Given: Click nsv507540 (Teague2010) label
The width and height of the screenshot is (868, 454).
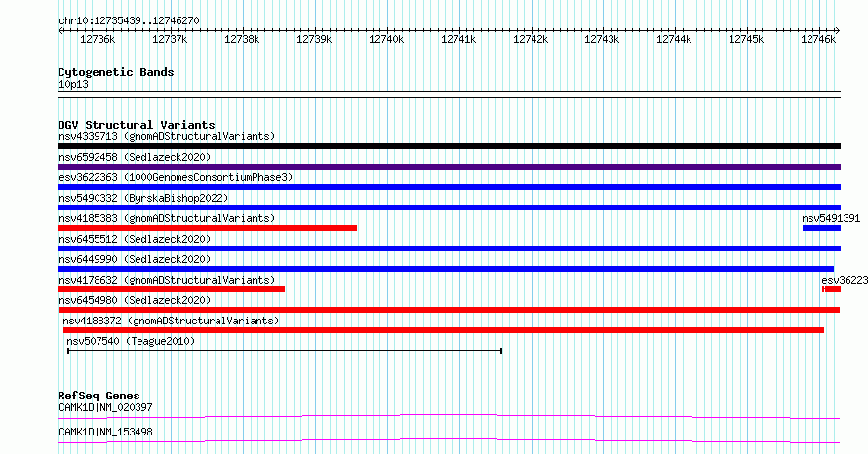Looking at the screenshot, I should point(131,341).
